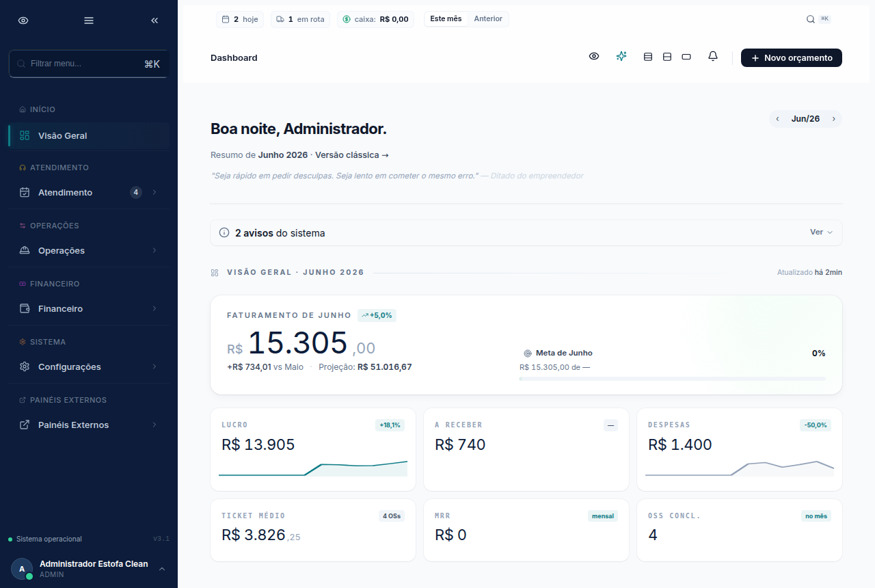Expand system notices with Ver dropdown
Viewport: 875px width, 588px height.
tap(822, 232)
